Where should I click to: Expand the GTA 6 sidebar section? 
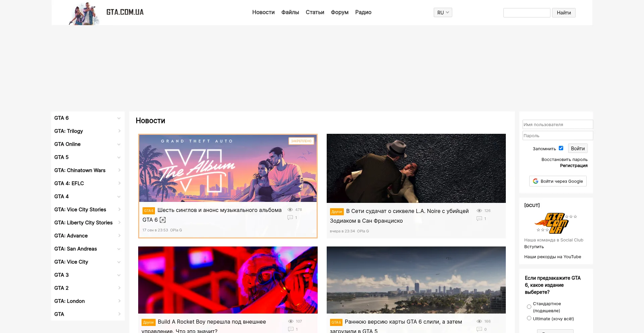tap(119, 118)
